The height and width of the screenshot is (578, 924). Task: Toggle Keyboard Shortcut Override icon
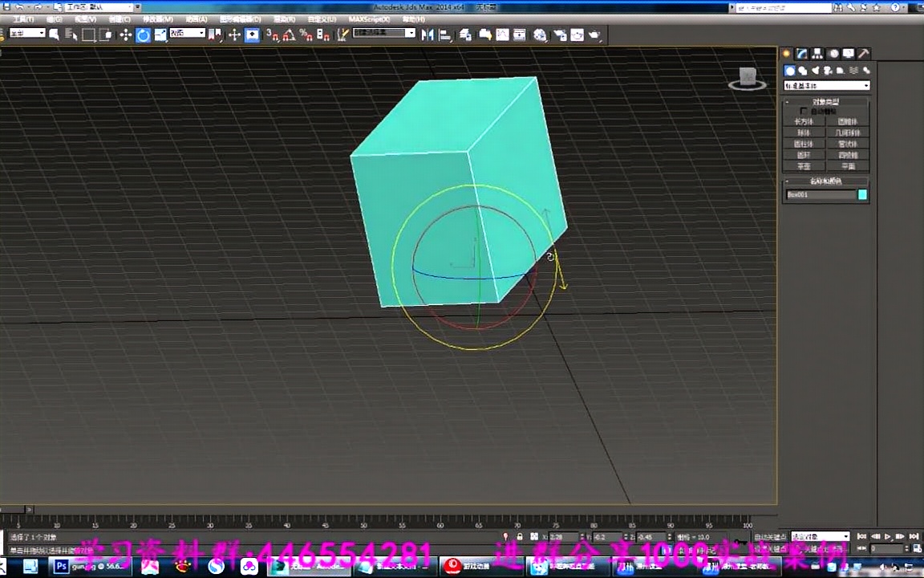(x=252, y=35)
